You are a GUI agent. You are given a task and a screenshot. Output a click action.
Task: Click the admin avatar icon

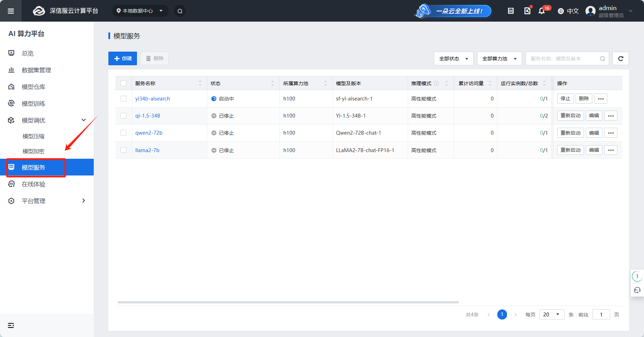591,11
